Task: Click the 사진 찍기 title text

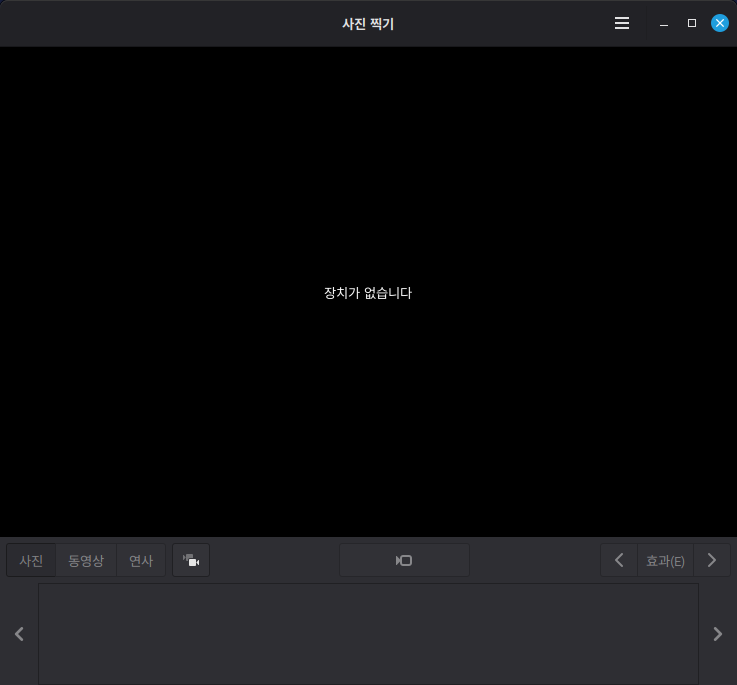Action: (x=368, y=23)
